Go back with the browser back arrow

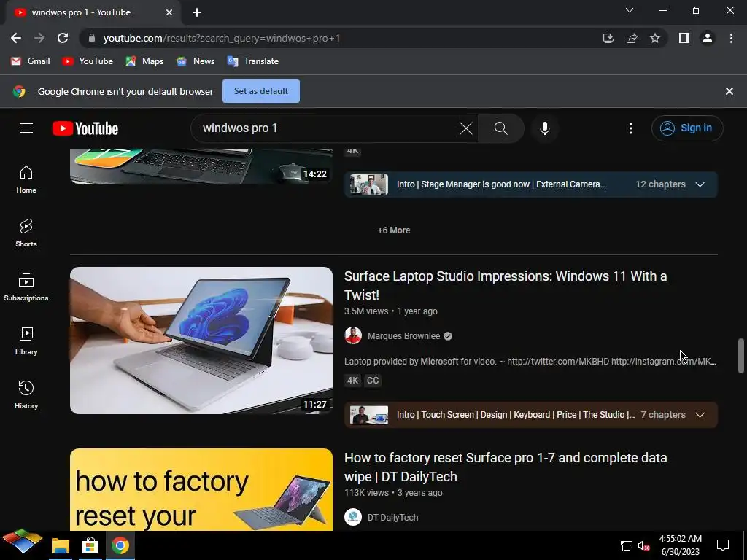pyautogui.click(x=16, y=38)
